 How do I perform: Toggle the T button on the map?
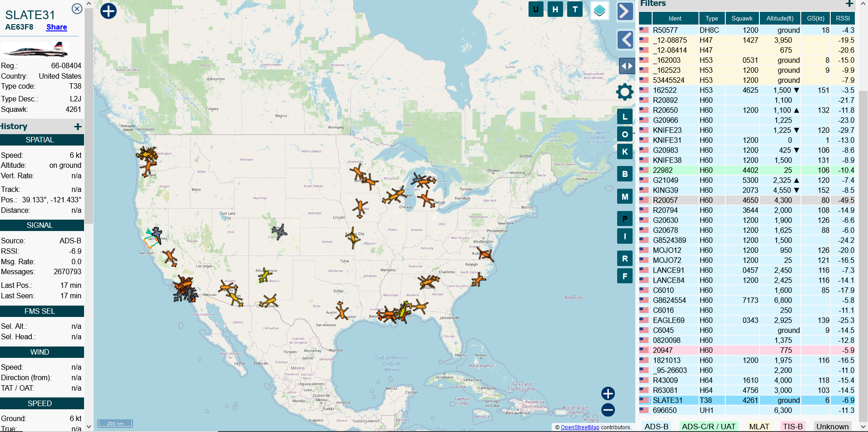pyautogui.click(x=575, y=9)
